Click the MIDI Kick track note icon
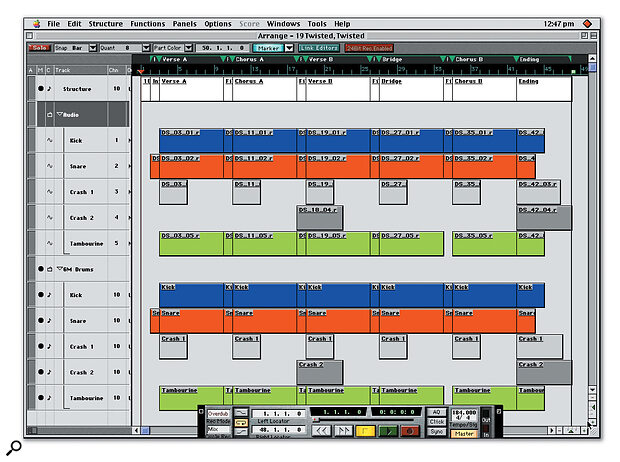Screen dimensions: 620x462 tap(49, 295)
